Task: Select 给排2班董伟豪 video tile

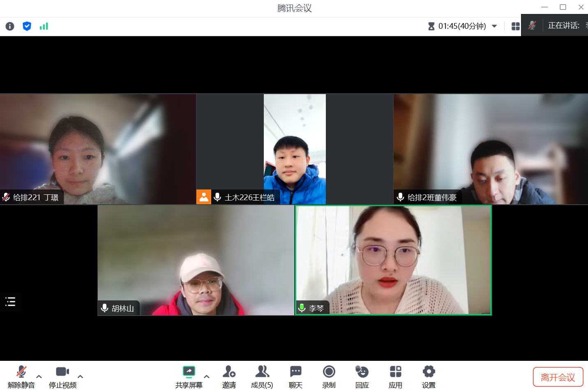Action: pyautogui.click(x=491, y=149)
